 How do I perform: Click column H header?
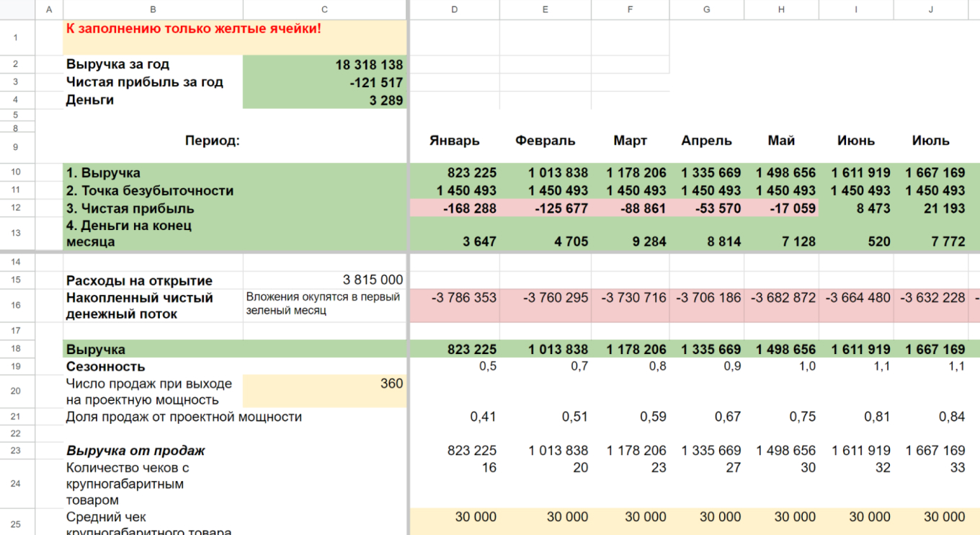(x=781, y=9)
